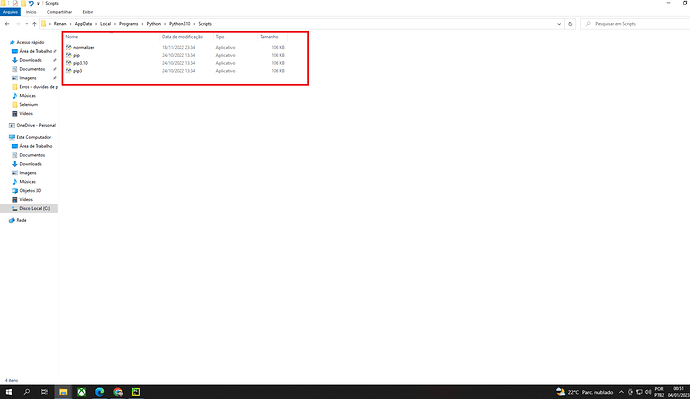Open Xbox app from taskbar

(81, 392)
